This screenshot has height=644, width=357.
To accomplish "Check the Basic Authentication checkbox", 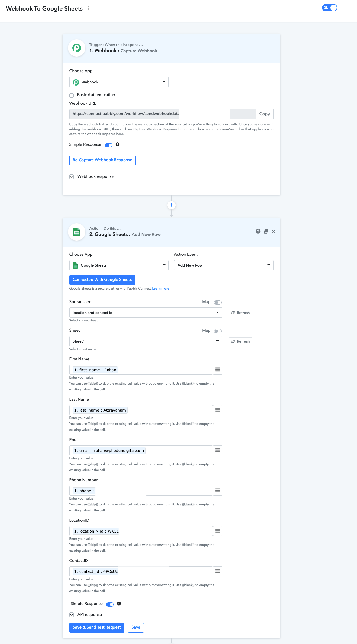I will point(72,95).
